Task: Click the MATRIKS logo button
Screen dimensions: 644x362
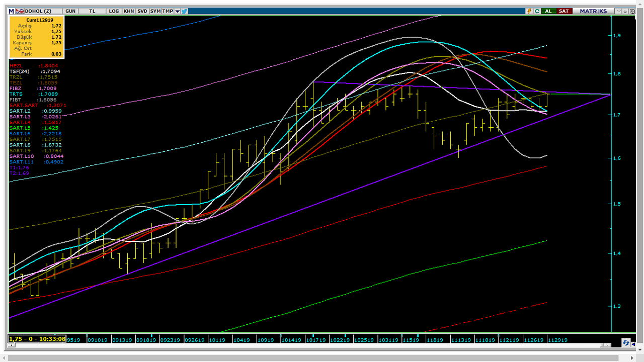Action: [x=594, y=11]
